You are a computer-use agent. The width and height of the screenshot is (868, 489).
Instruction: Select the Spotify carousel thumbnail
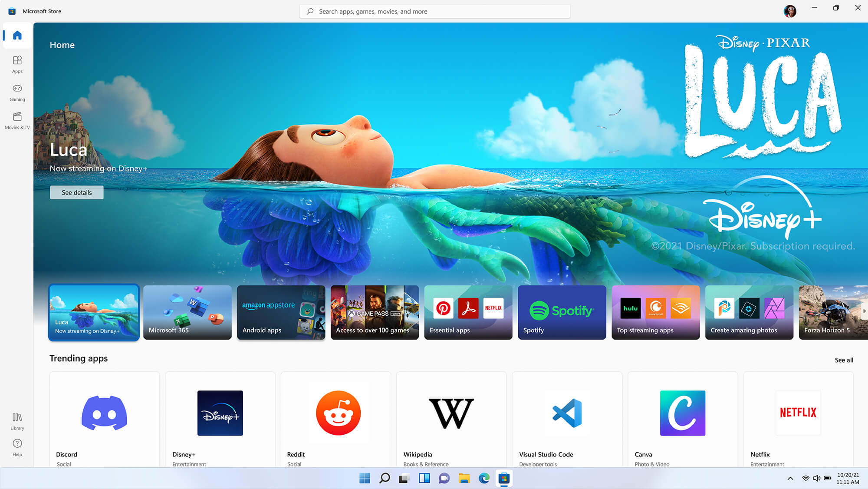(x=562, y=312)
